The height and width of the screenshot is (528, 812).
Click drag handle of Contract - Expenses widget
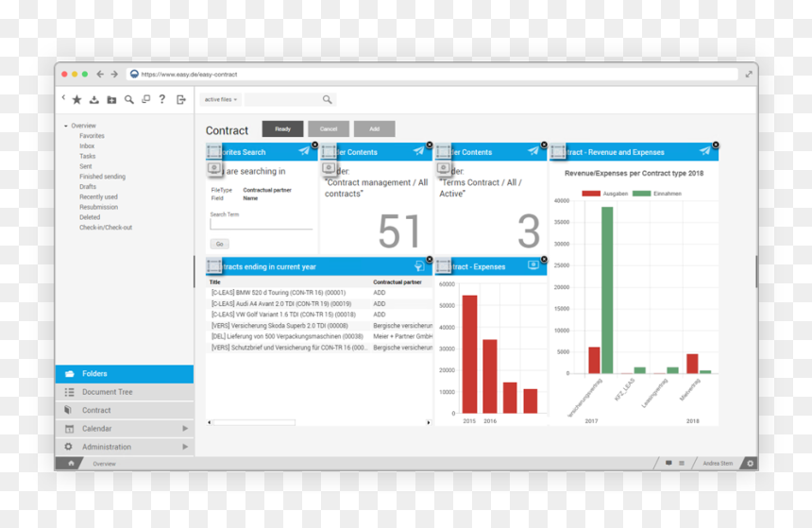tap(443, 266)
